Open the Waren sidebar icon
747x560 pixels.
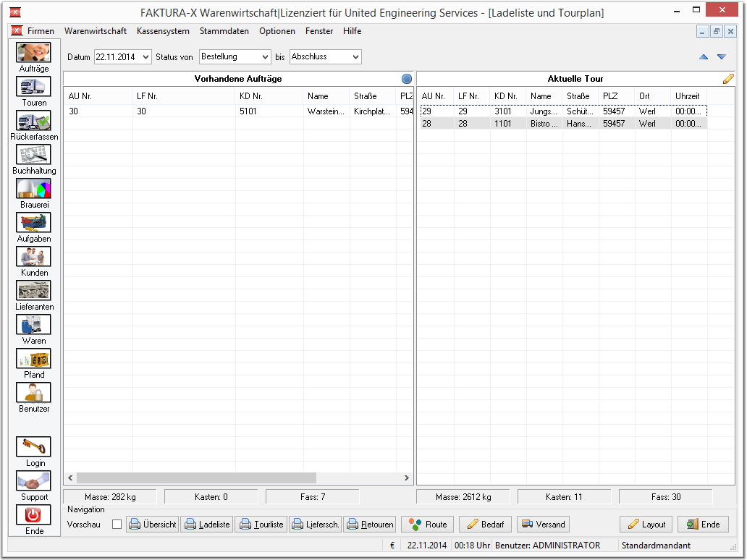click(33, 325)
